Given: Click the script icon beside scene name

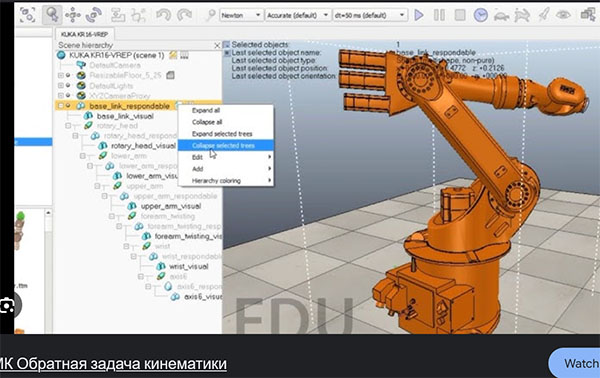Looking at the screenshot, I should [x=173, y=55].
